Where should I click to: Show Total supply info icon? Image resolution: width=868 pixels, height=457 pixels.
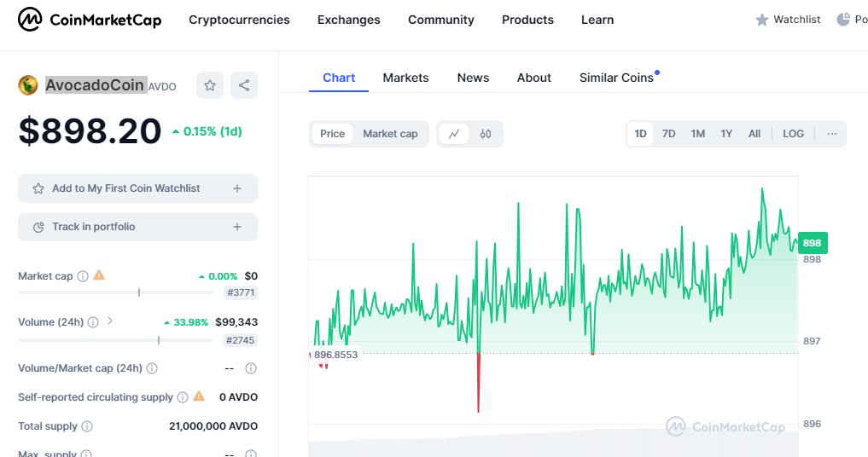pyautogui.click(x=87, y=426)
